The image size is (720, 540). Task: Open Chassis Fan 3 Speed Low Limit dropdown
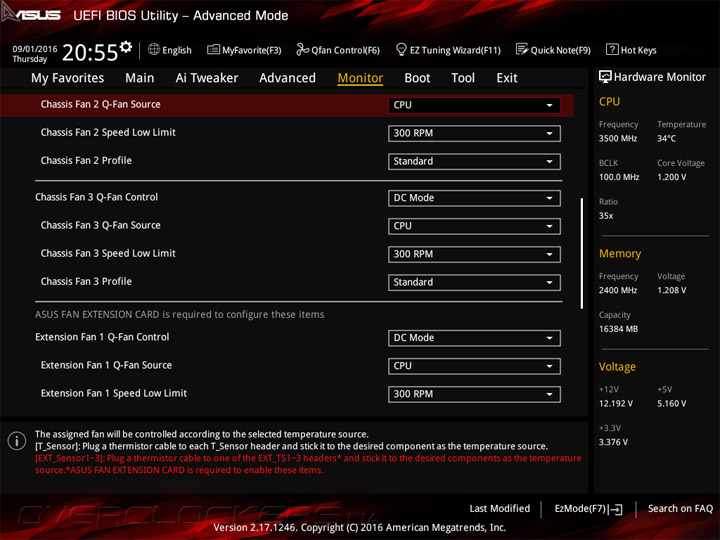click(474, 254)
